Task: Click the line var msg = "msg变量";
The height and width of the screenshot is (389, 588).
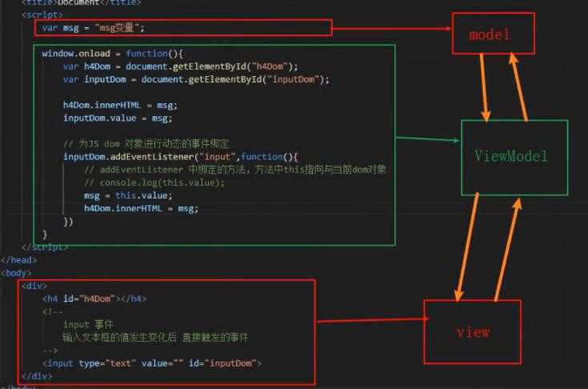Action: coord(93,28)
